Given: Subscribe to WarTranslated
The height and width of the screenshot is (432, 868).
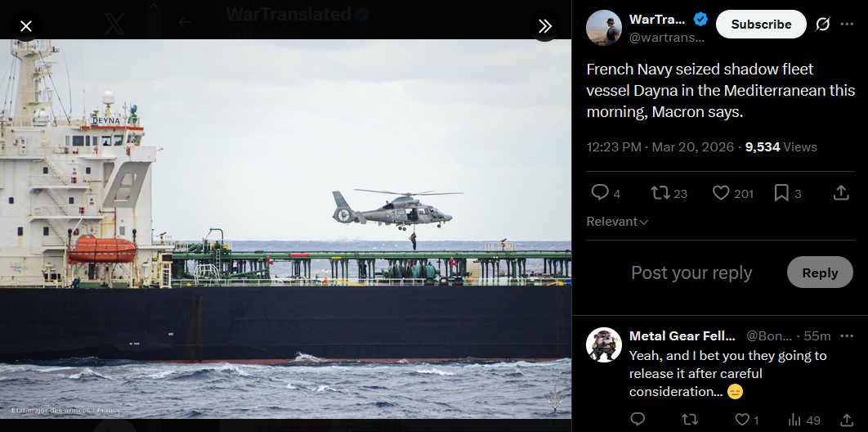Looking at the screenshot, I should coord(761,25).
